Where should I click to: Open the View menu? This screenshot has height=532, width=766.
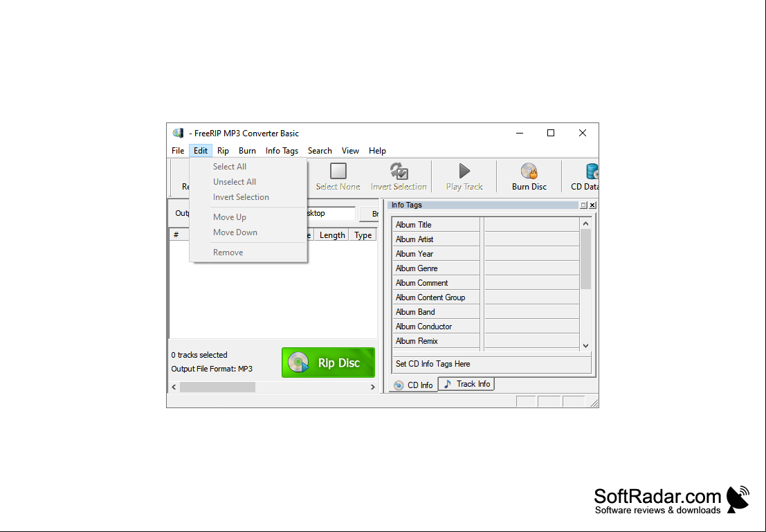point(350,150)
